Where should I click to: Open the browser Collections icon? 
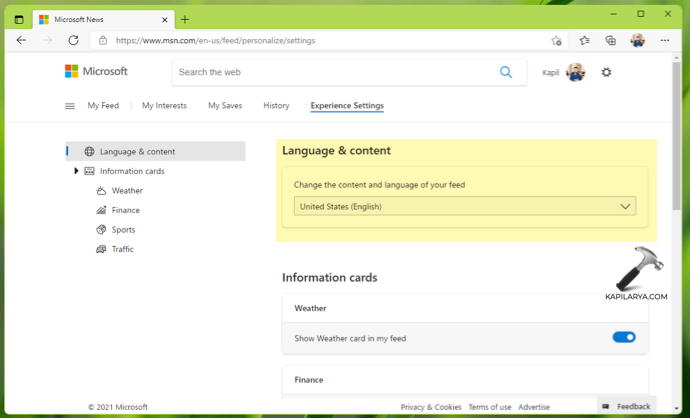tap(610, 41)
